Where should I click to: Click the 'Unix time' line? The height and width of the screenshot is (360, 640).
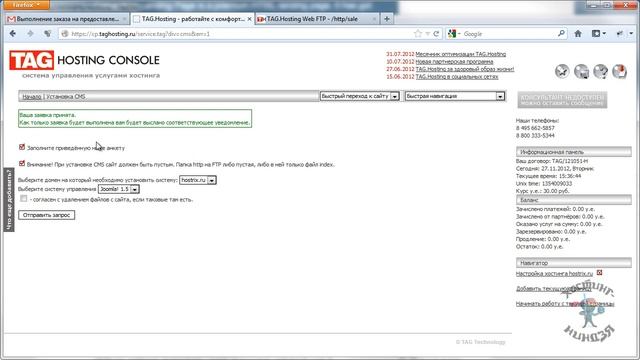click(x=544, y=183)
